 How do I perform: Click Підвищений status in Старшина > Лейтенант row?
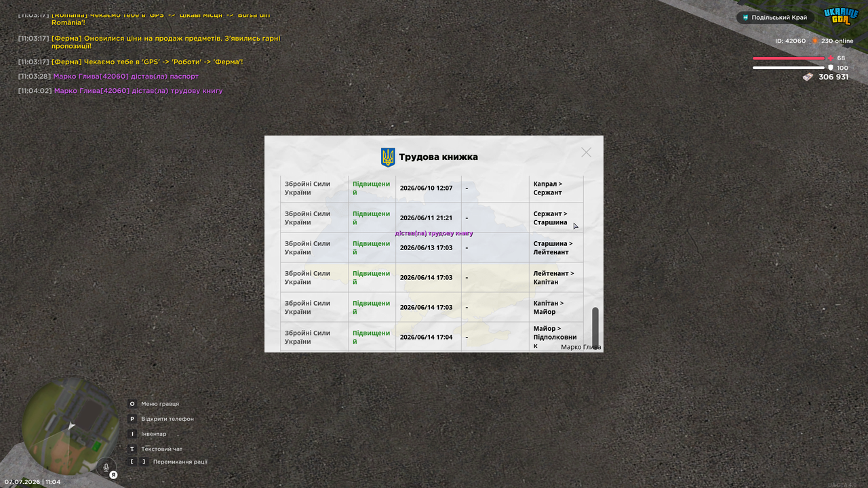click(x=371, y=247)
